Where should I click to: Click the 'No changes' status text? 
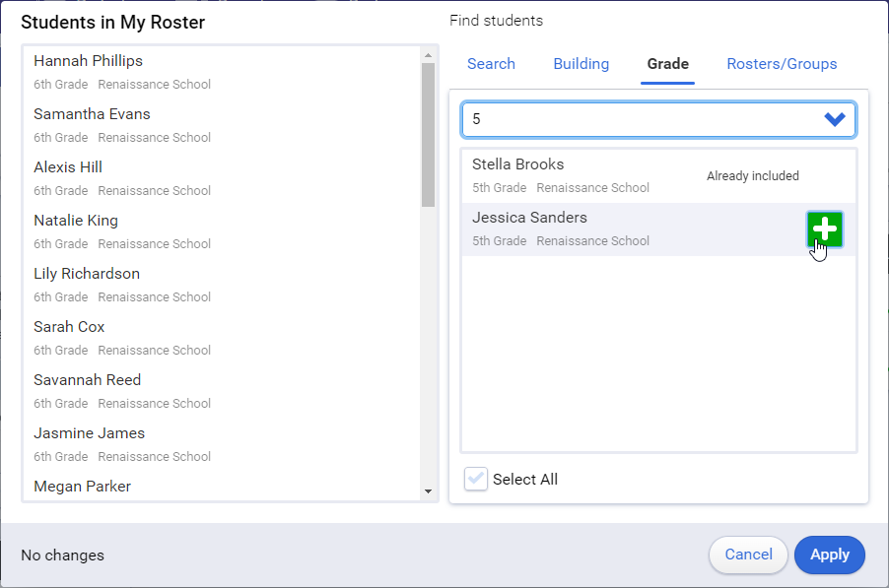pyautogui.click(x=62, y=555)
